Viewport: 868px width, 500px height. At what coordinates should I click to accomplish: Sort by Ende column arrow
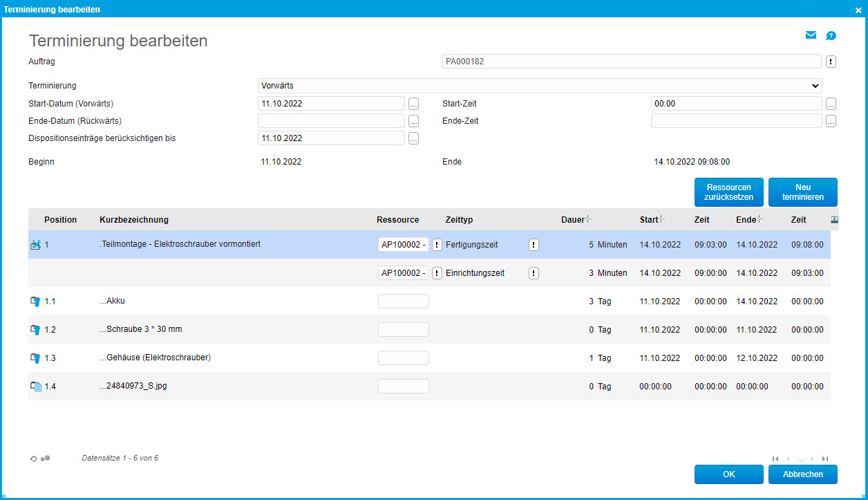[759, 219]
